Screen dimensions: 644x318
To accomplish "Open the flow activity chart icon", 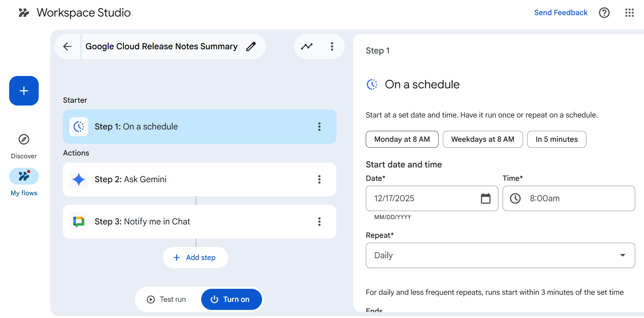I will point(307,46).
